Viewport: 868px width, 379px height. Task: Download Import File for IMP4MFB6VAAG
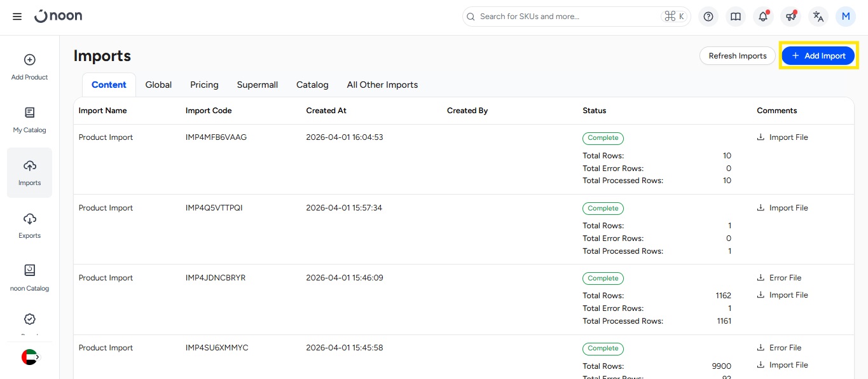(782, 137)
